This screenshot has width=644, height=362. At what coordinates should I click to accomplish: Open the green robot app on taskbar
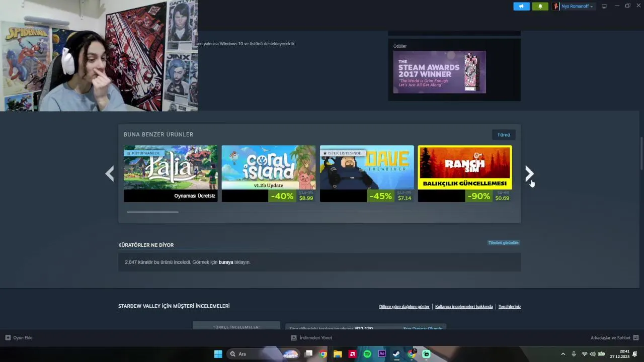coord(426,354)
